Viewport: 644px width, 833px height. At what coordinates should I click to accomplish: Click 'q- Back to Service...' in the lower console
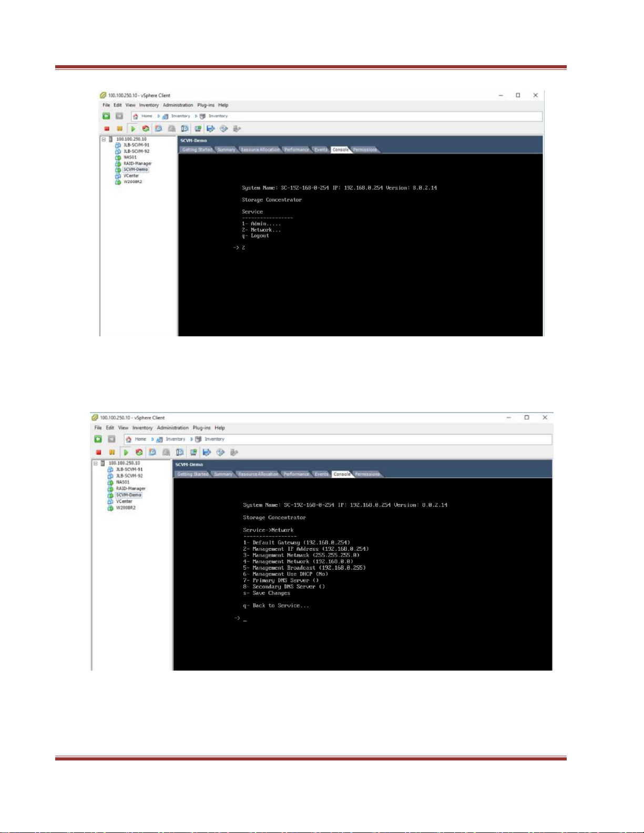click(276, 606)
